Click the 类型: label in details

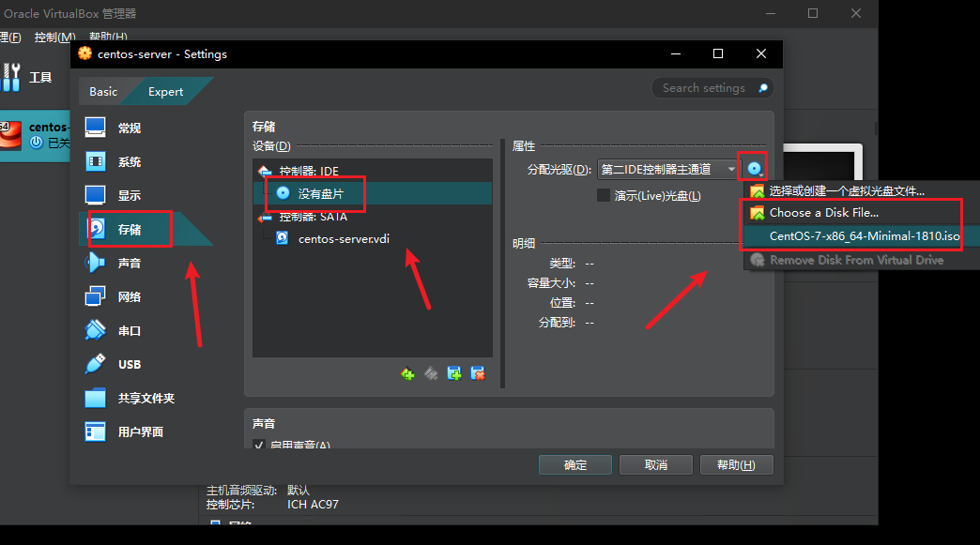562,264
